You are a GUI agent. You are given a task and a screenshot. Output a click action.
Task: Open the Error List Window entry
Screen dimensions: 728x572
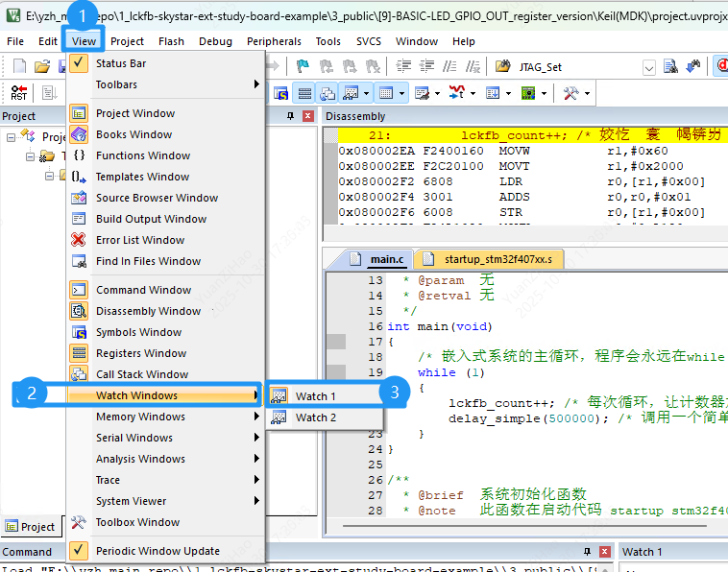tap(139, 240)
